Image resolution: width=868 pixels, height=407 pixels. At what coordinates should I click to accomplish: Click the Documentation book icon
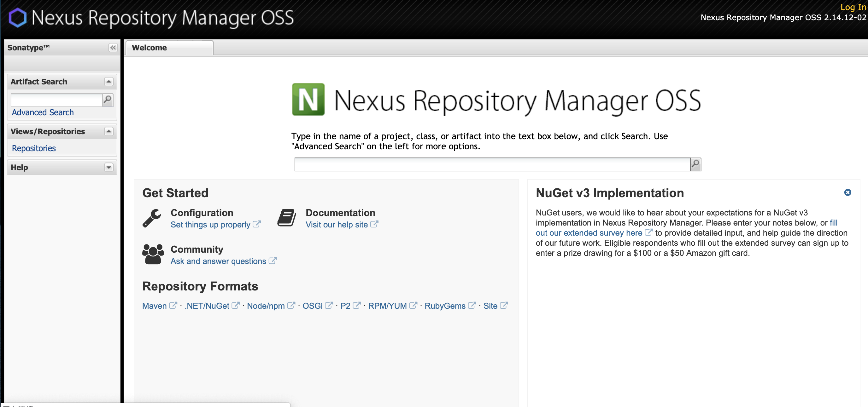point(286,218)
